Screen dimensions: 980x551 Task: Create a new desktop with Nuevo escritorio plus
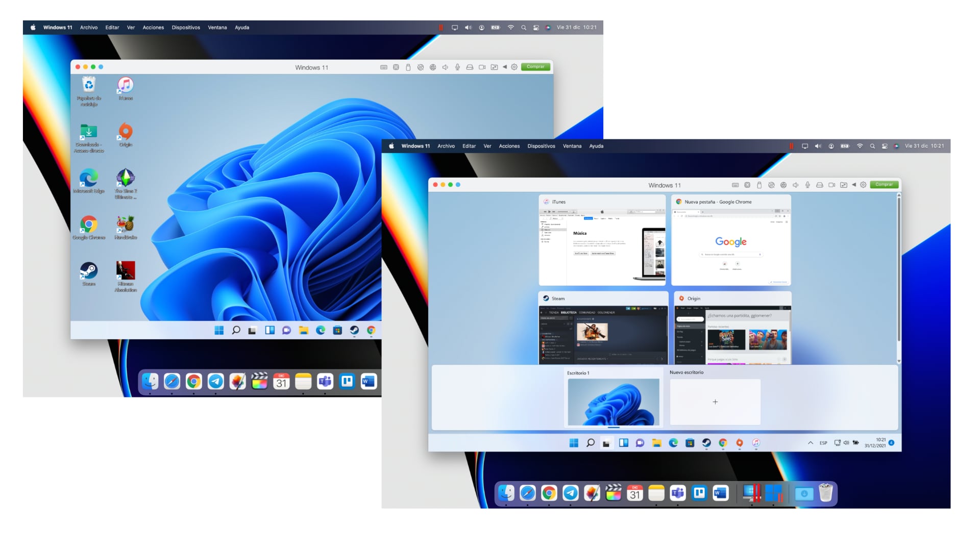715,402
